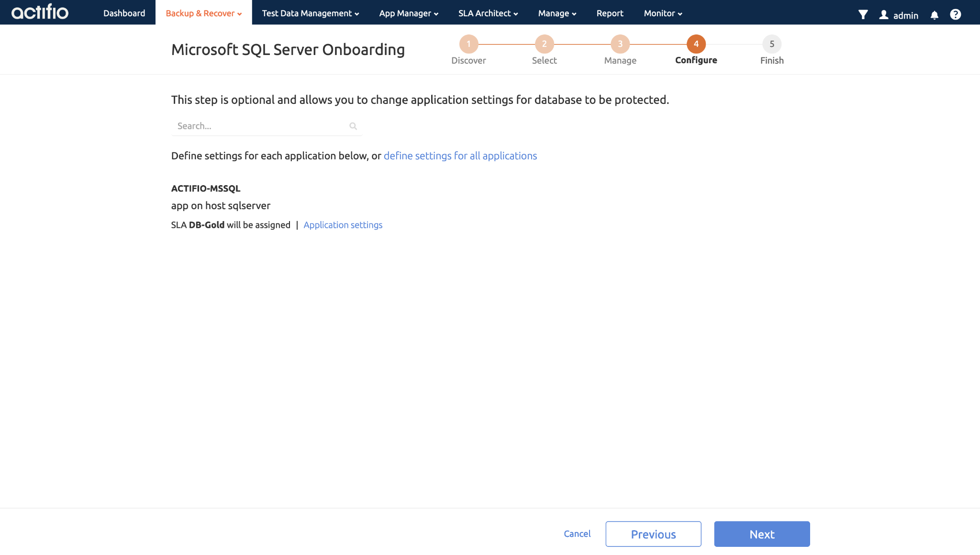Click Application settings link for ACTIFIO-MSSQL
This screenshot has width=980, height=555.
click(x=343, y=224)
